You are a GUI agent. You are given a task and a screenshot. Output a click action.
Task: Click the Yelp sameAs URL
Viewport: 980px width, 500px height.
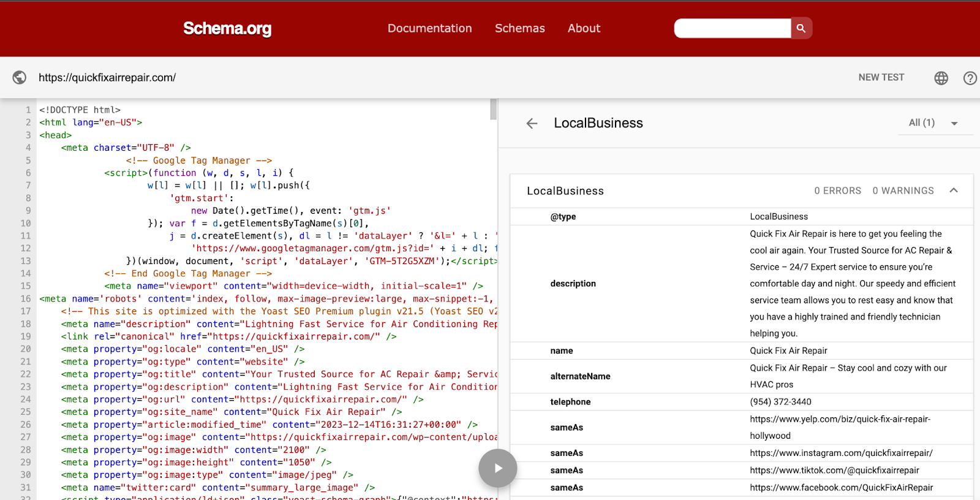(x=840, y=427)
